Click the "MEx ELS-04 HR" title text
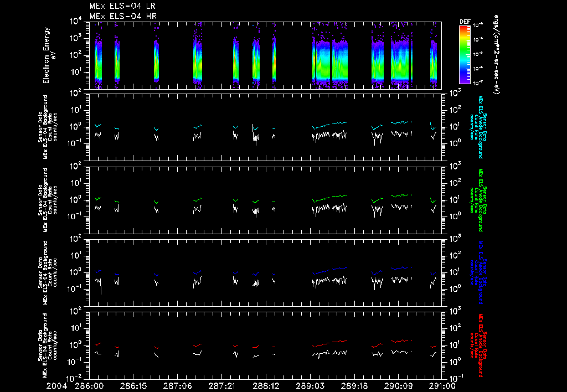567x392 pixels. pos(123,16)
